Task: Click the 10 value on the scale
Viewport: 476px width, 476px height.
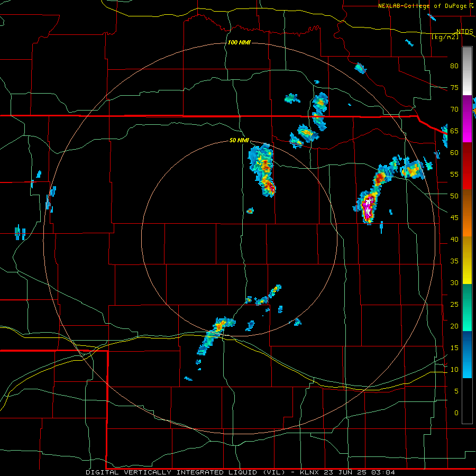Action: [x=454, y=370]
